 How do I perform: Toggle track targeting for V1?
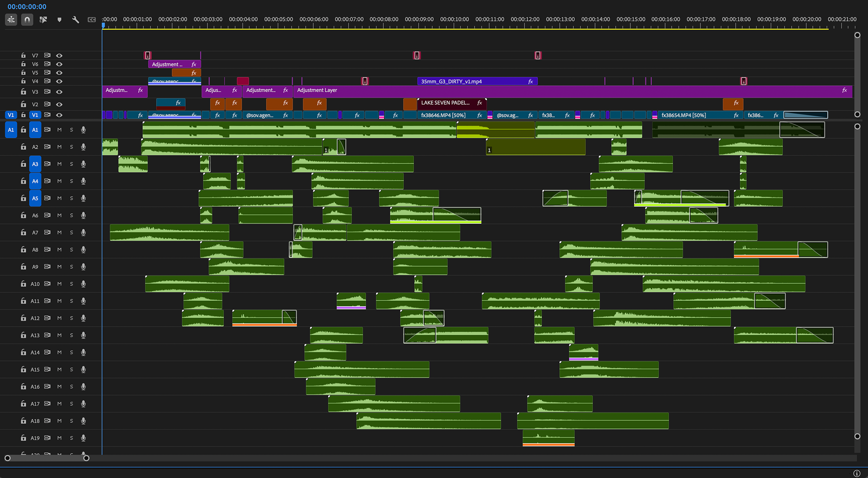click(x=35, y=115)
